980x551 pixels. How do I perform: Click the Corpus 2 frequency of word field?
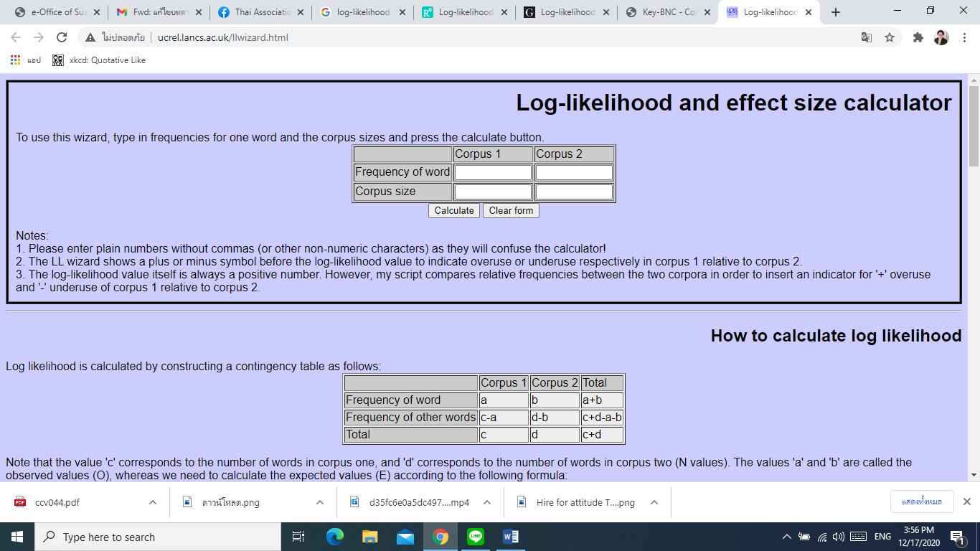[x=574, y=172]
